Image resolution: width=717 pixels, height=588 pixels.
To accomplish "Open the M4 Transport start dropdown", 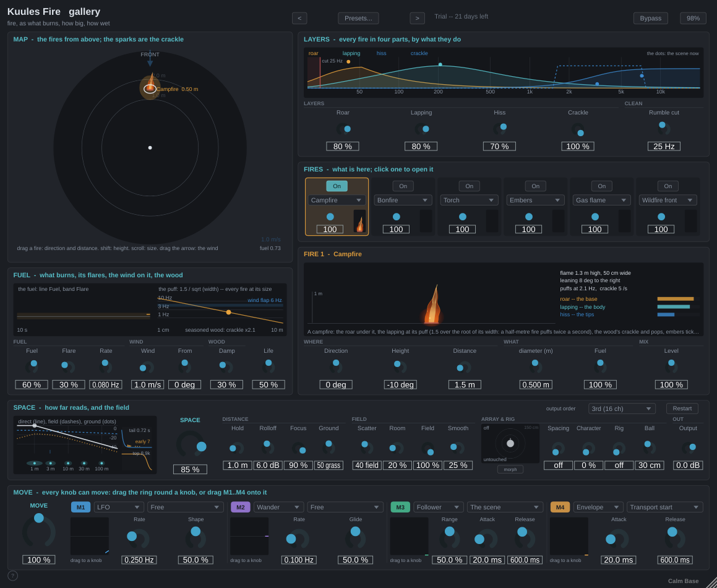I will point(665,507).
